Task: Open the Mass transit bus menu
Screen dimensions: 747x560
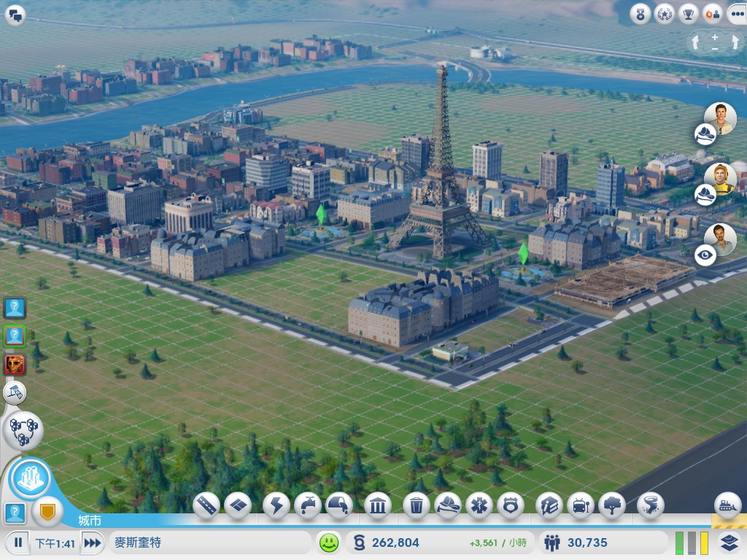Action: (x=581, y=506)
